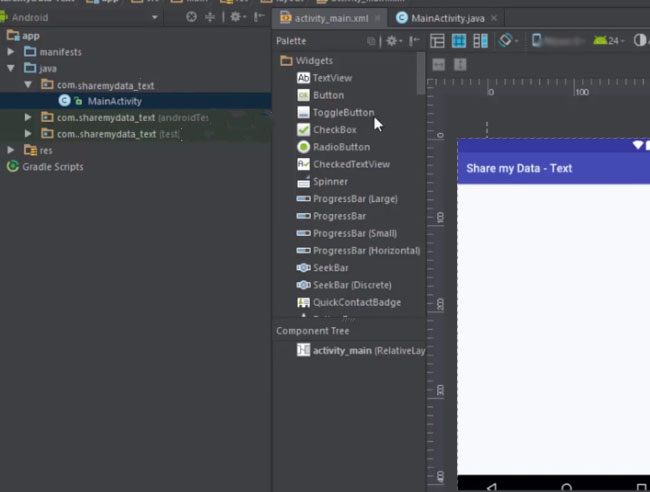Screen dimensions: 650x492
Task: Open the project panel gear settings
Action: [236, 17]
